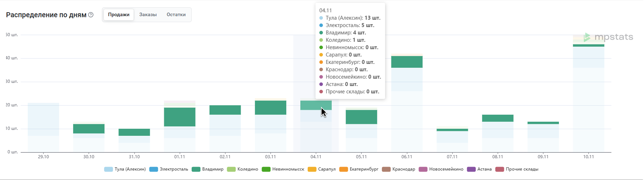
Task: Open the Заказы tab
Action: click(x=148, y=15)
